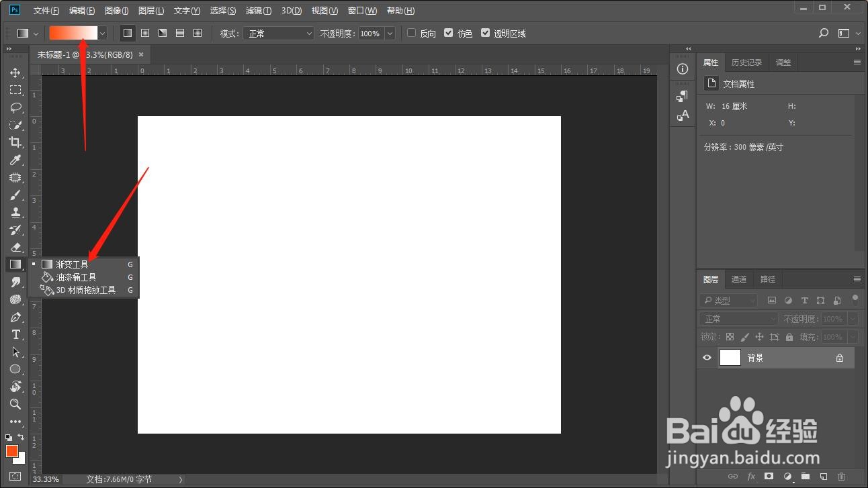
Task: Choose reflected gradient style
Action: tap(179, 33)
